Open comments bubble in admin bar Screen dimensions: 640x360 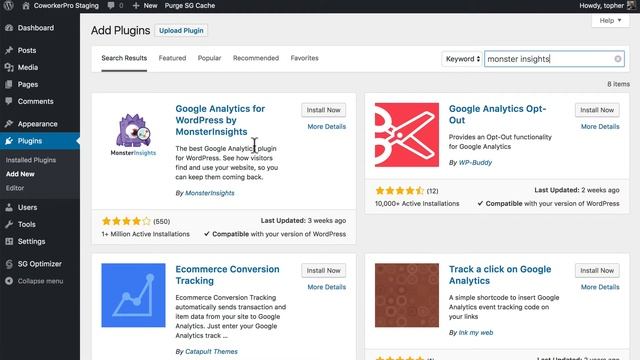coord(111,6)
